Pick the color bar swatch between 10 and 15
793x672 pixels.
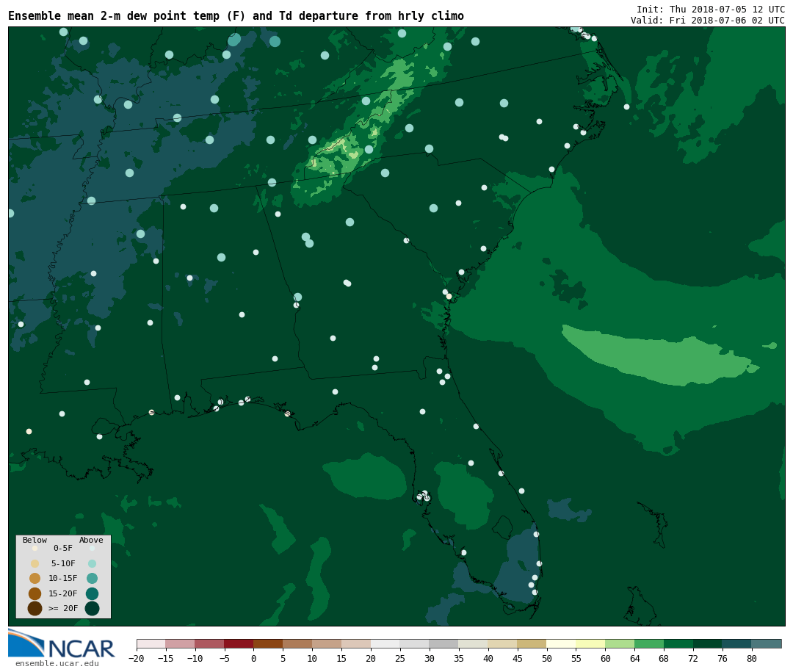(327, 643)
